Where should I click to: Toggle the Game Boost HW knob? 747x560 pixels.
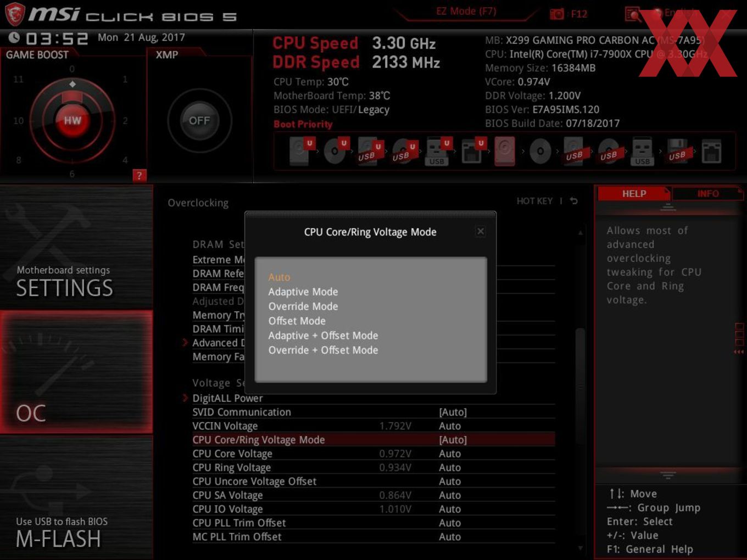[72, 121]
